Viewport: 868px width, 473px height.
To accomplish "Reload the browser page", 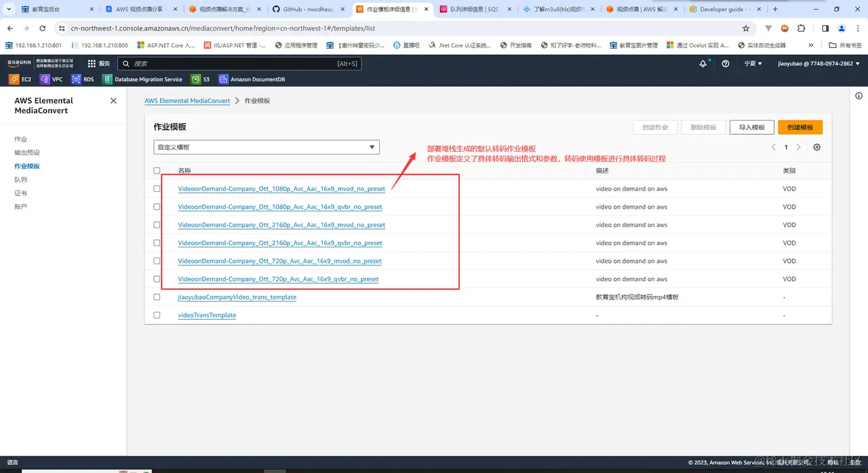I will [x=43, y=28].
